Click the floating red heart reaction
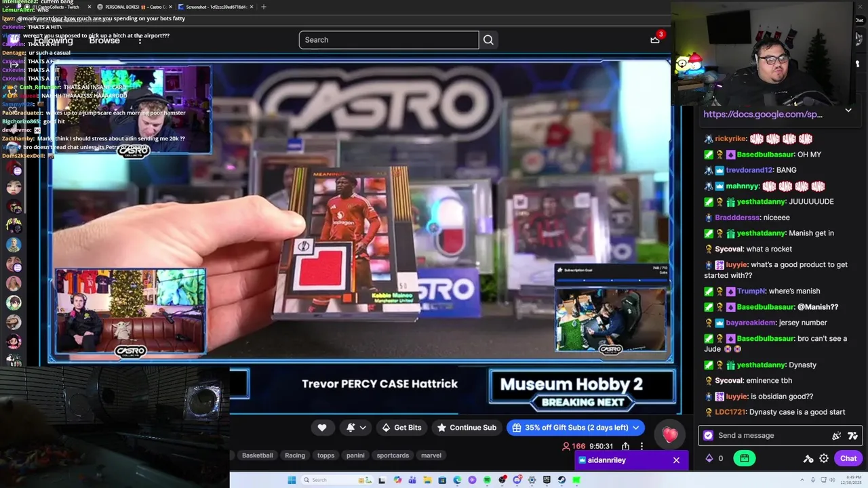The height and width of the screenshot is (488, 868). click(670, 435)
